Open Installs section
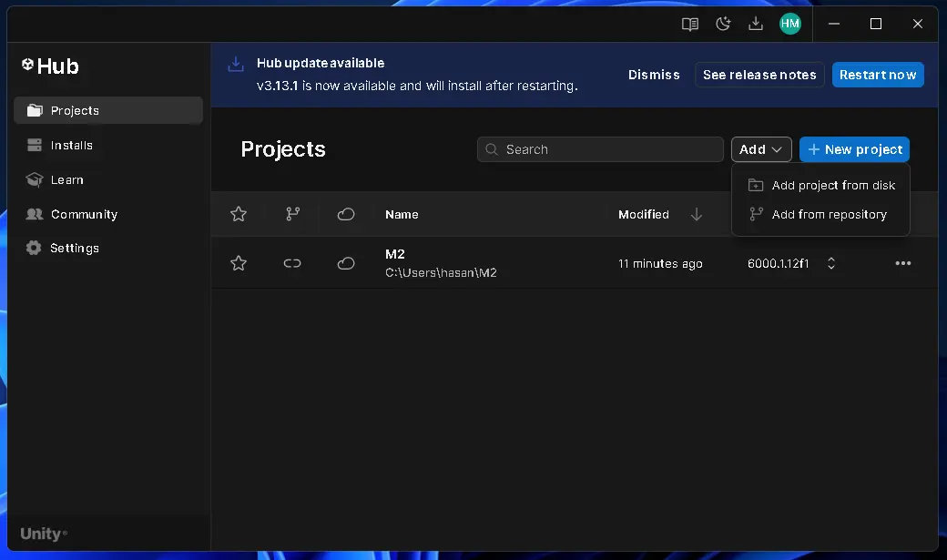This screenshot has height=560, width=947. click(x=108, y=145)
